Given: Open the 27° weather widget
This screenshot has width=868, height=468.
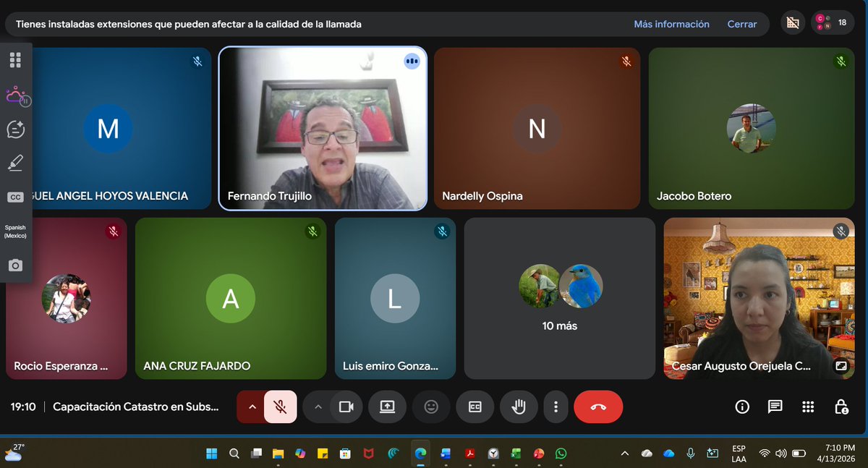Looking at the screenshot, I should click(14, 452).
